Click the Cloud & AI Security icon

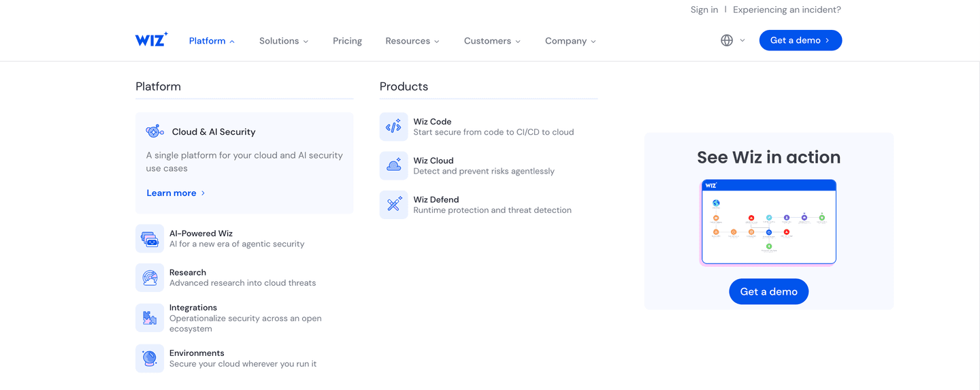(155, 131)
